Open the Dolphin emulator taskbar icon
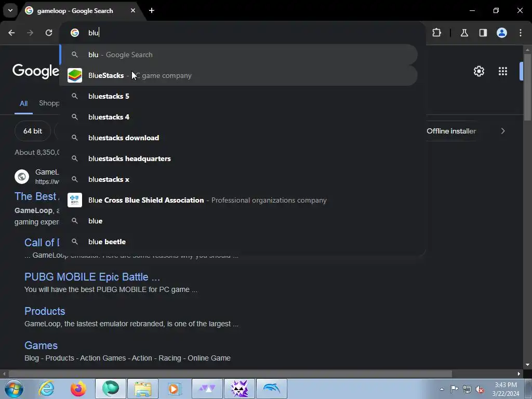The width and height of the screenshot is (532, 399). click(271, 389)
